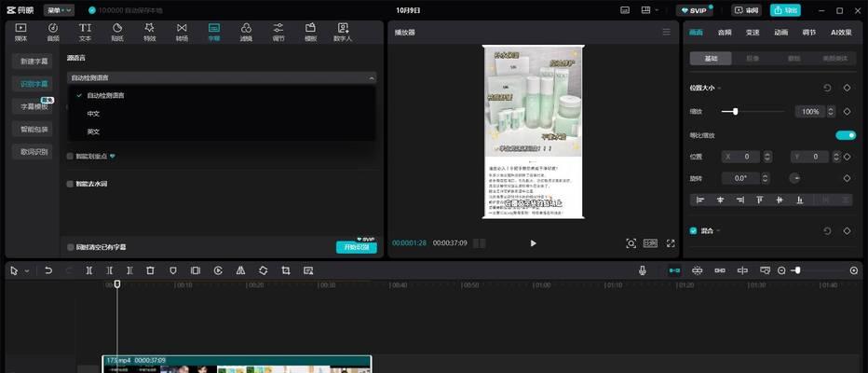Open the 转场 (Transitions) panel
The width and height of the screenshot is (868, 373).
(x=182, y=32)
